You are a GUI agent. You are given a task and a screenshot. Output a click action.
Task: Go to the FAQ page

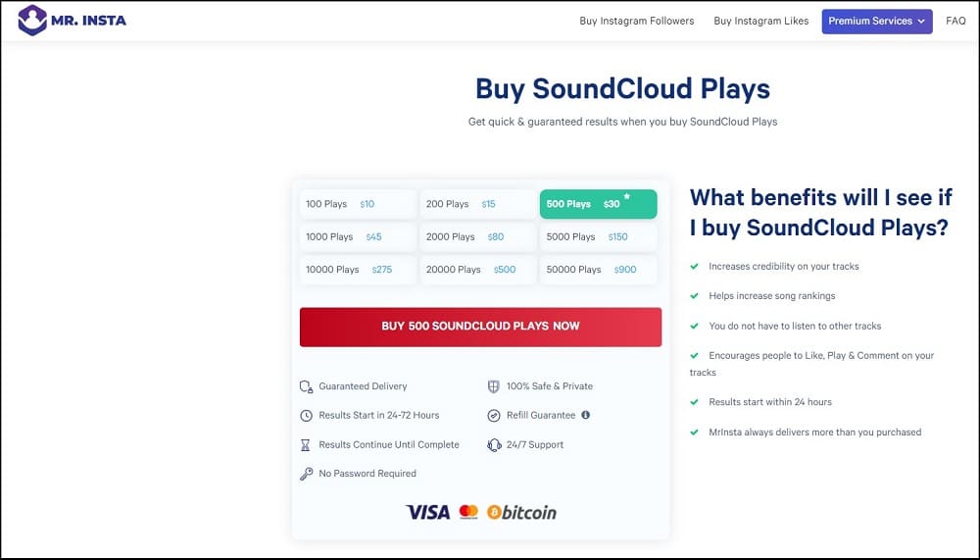pos(955,22)
